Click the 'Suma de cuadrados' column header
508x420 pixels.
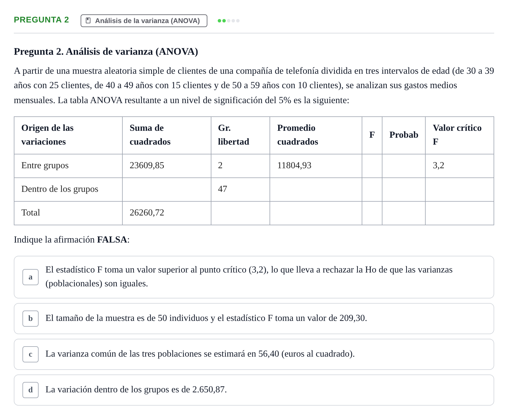click(167, 135)
